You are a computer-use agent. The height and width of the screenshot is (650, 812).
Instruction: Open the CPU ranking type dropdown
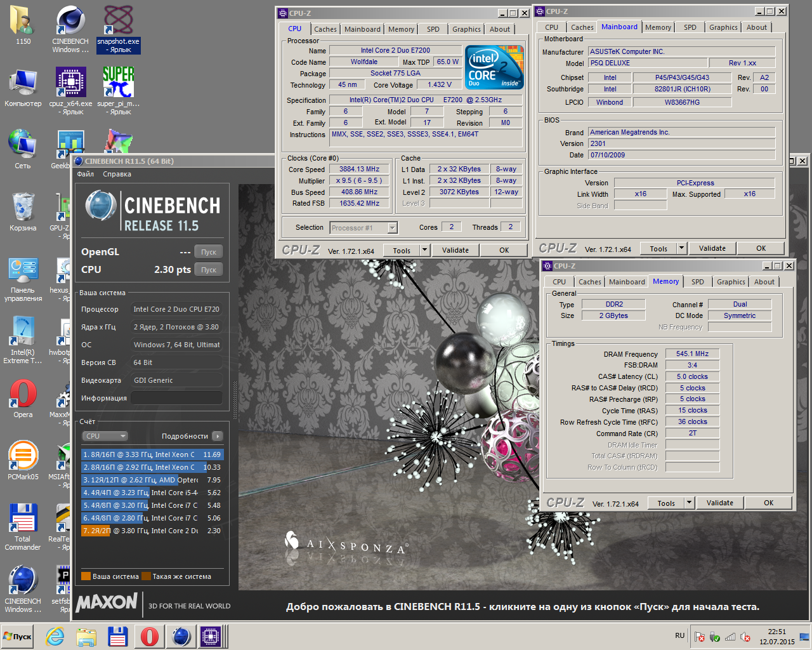(x=105, y=436)
